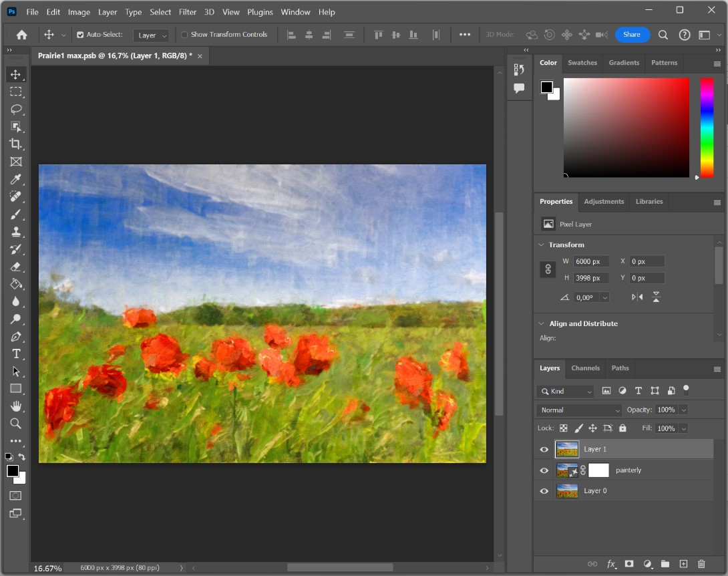This screenshot has height=576, width=728.
Task: Open the Filter menu
Action: click(x=188, y=12)
